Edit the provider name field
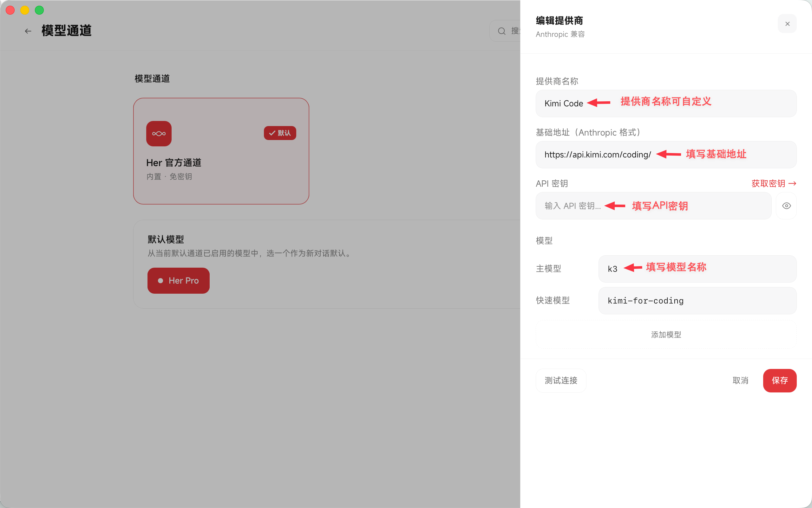The image size is (812, 508). [x=666, y=104]
